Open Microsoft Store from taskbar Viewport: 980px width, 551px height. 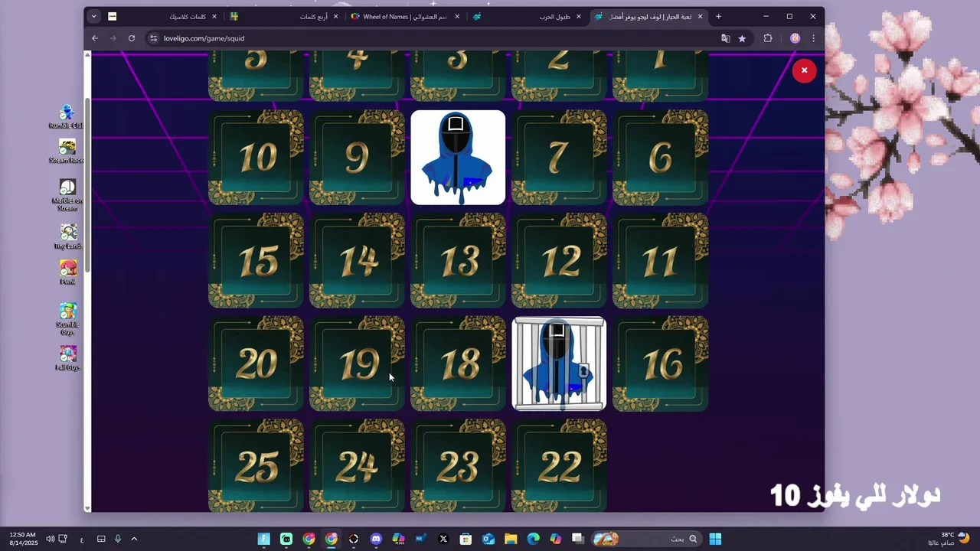[465, 539]
